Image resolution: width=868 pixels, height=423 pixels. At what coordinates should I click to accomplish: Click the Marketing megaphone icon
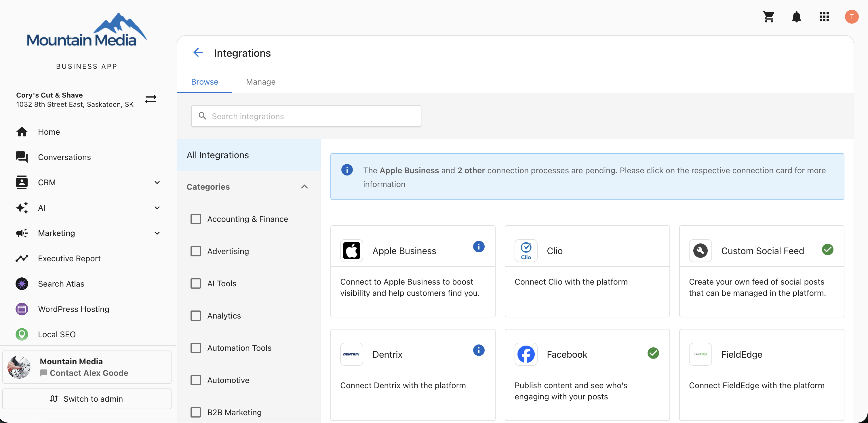click(x=22, y=233)
